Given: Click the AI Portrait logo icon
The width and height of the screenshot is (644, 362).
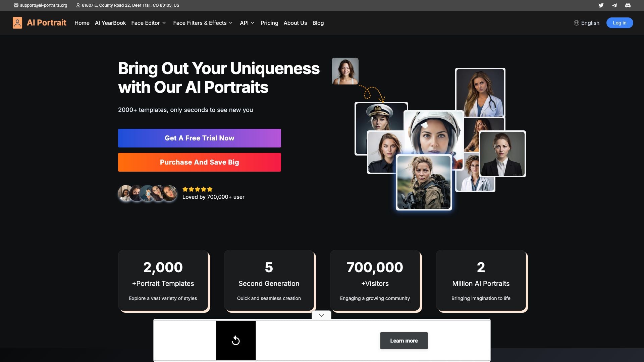Looking at the screenshot, I should coord(17,23).
